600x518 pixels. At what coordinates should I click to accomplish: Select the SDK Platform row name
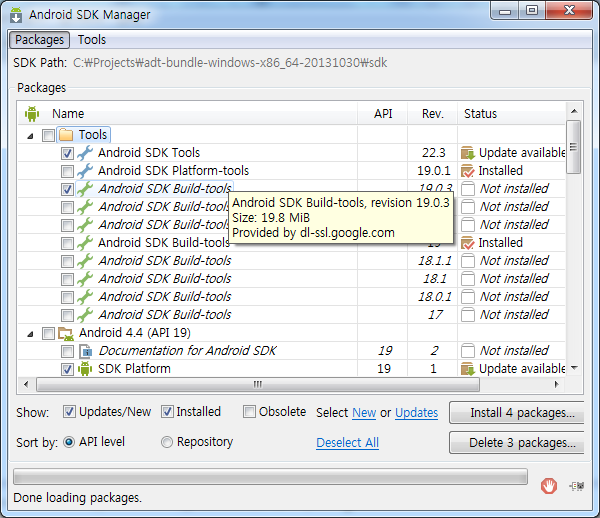(134, 369)
